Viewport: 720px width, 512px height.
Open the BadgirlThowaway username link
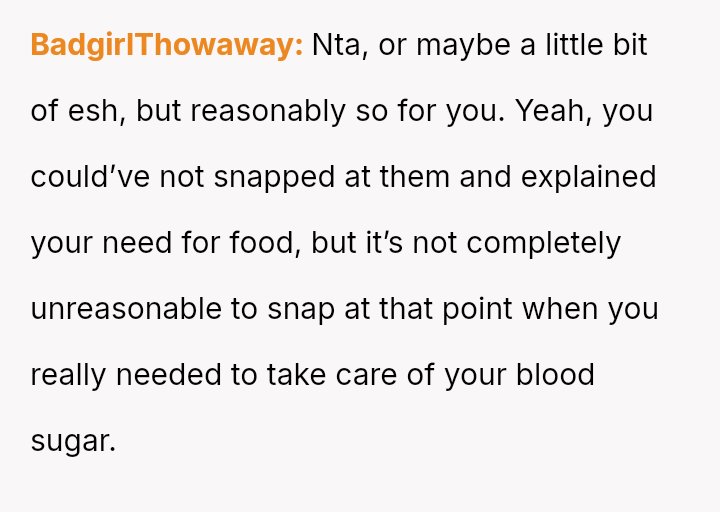tap(167, 45)
